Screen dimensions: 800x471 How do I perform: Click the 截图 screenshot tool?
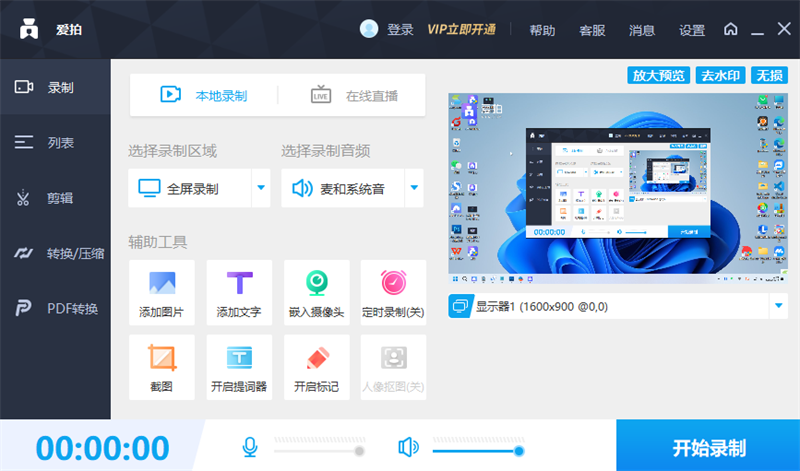(x=162, y=367)
